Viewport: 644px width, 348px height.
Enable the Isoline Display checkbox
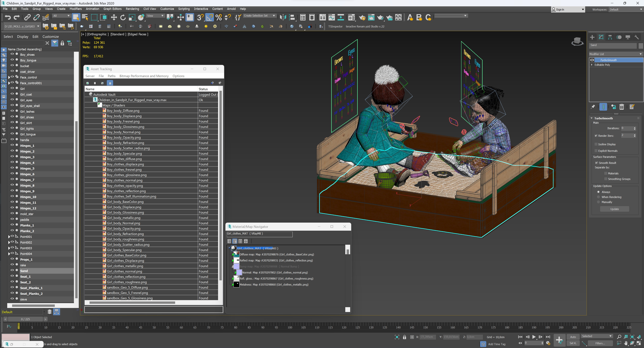(596, 144)
